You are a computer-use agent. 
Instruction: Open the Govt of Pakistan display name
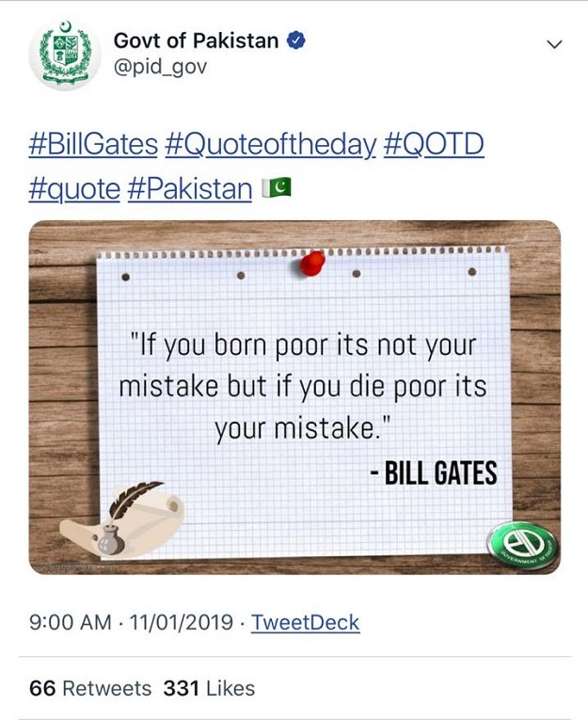click(x=196, y=41)
